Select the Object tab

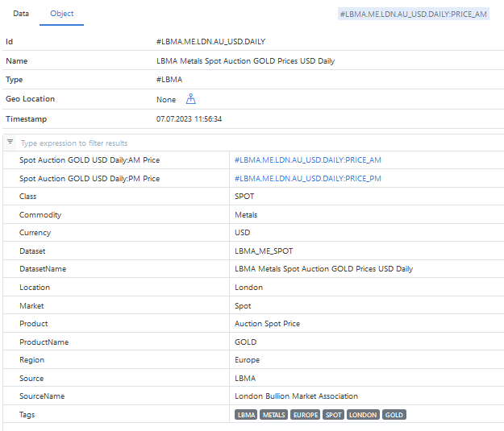tap(62, 14)
